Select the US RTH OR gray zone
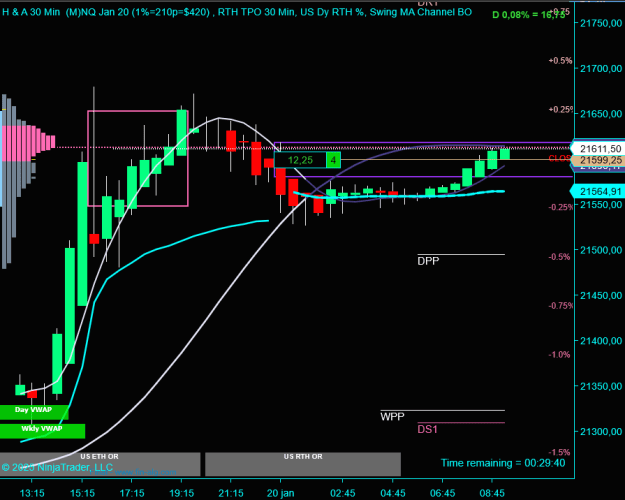The height and width of the screenshot is (500, 625). pos(303,464)
